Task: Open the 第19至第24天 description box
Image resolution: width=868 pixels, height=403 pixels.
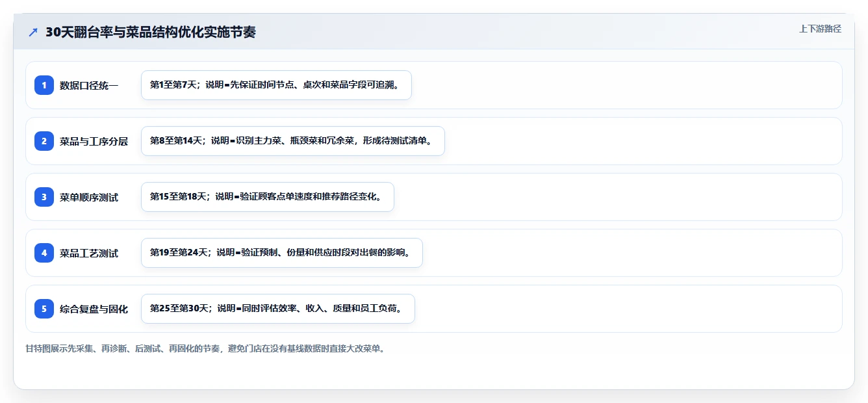Action: [x=282, y=253]
